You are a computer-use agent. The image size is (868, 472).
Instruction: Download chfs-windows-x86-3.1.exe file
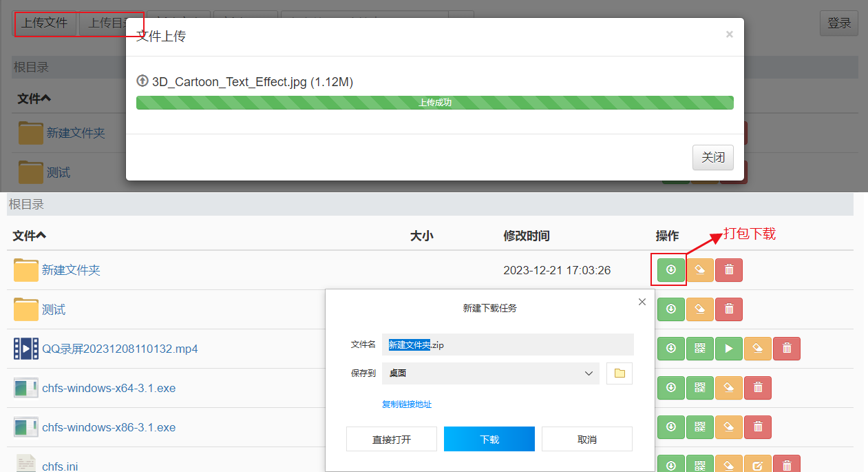671,427
